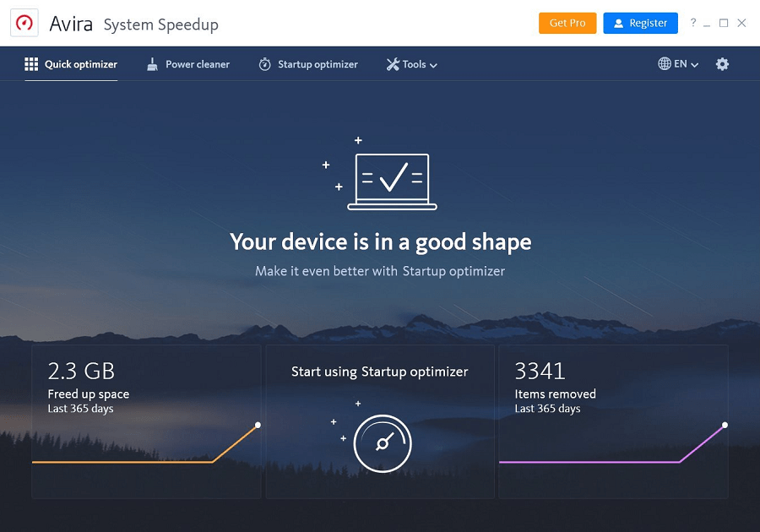Screen dimensions: 760x532
Task: Click the laptop checkmark status icon
Action: (392, 182)
